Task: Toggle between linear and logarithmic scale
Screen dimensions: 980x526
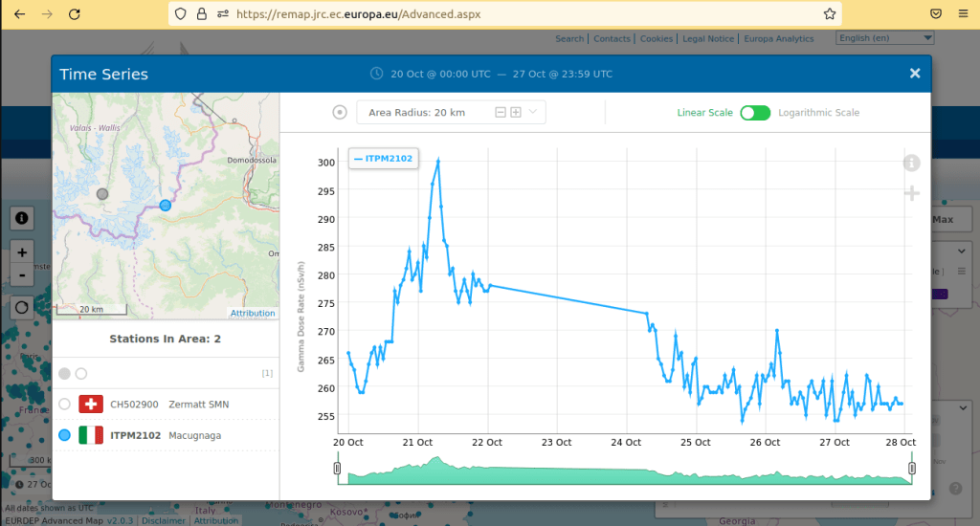Action: [754, 113]
